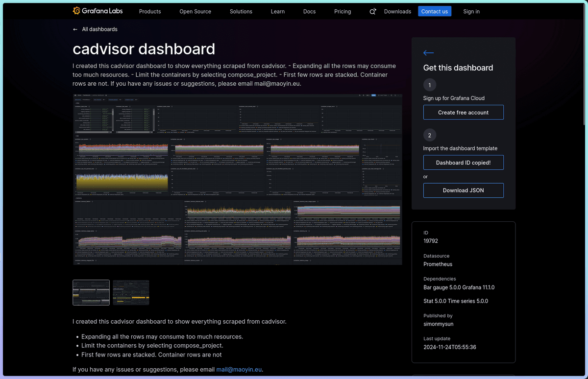Click the bullet Expanding all the rows text
Screen dimensions: 588x379
(x=162, y=337)
